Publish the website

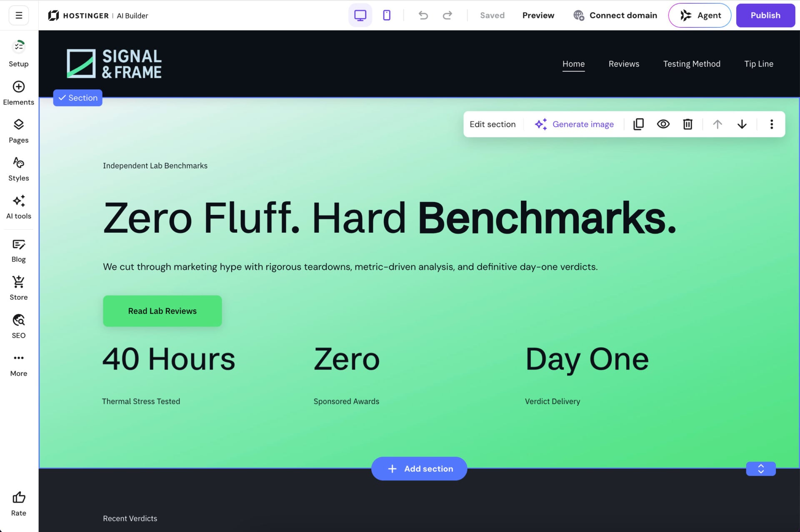tap(765, 15)
